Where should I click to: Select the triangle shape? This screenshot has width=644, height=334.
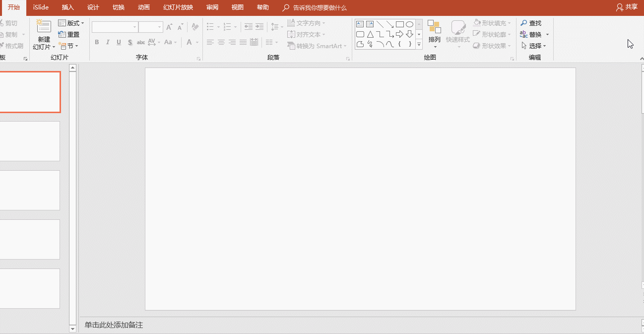click(370, 34)
